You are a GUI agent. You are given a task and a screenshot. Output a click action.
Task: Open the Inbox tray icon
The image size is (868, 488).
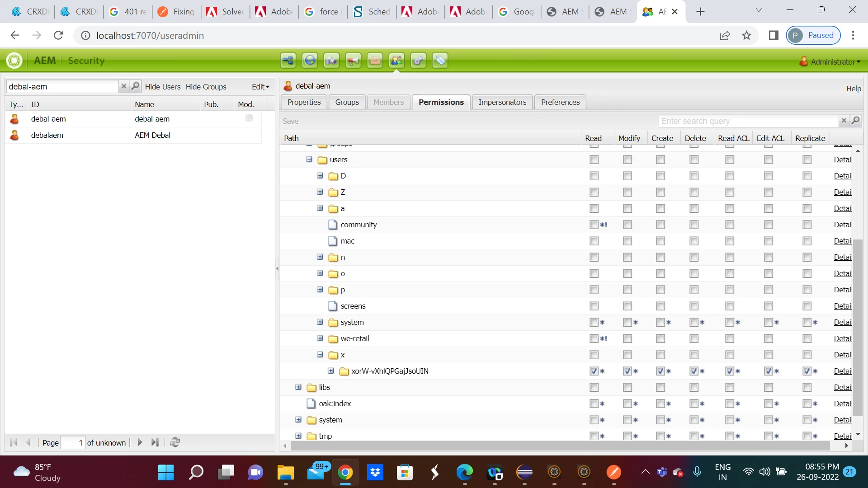click(x=375, y=61)
